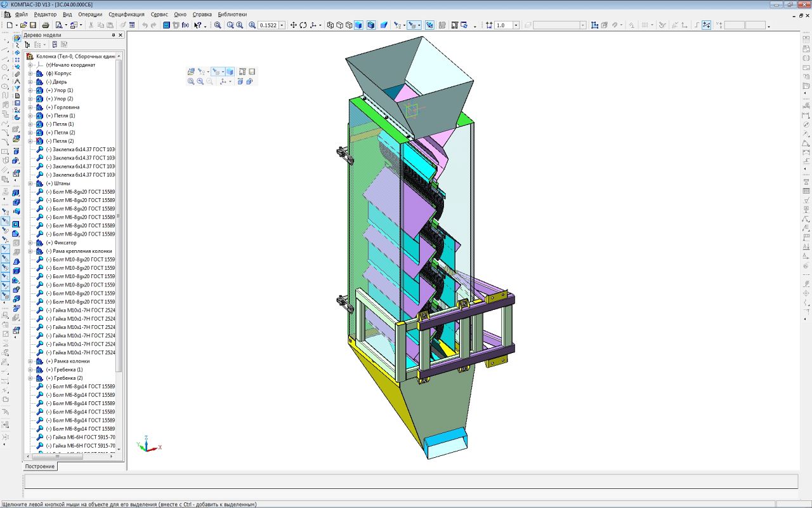
Task: Expand the Рама крепления колонки node
Action: pyautogui.click(x=30, y=251)
